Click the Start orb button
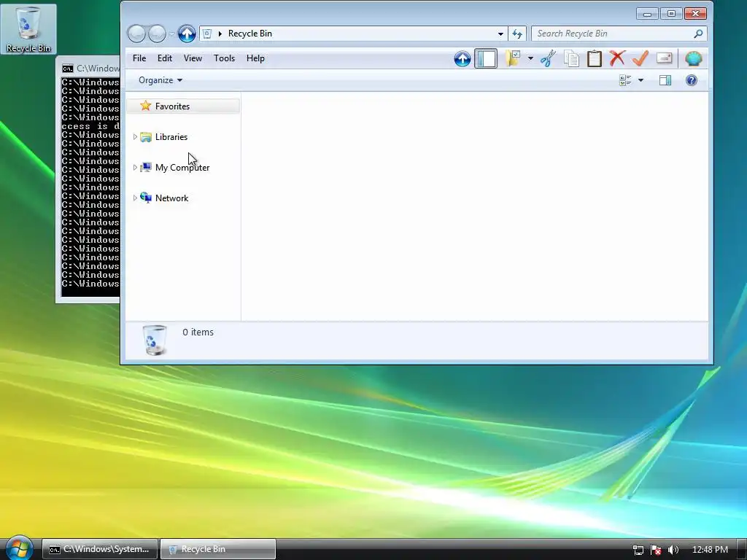The image size is (747, 560). point(19,548)
